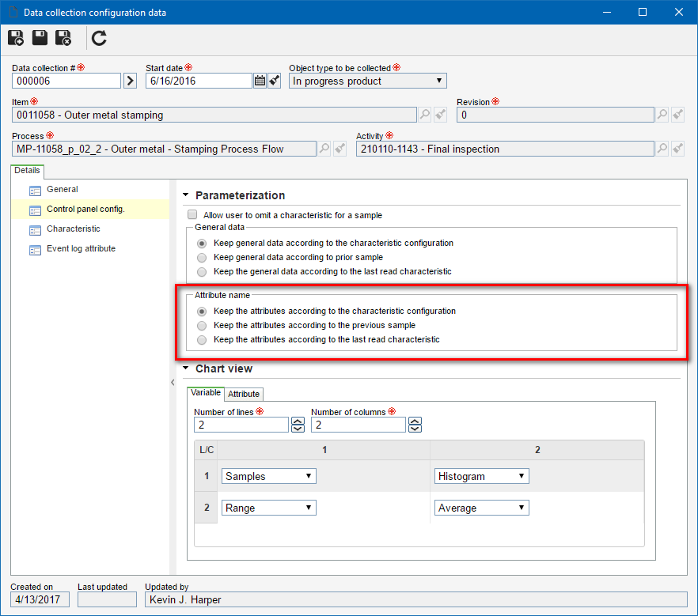The image size is (698, 616).
Task: Open the Event log attribute section
Action: (81, 248)
